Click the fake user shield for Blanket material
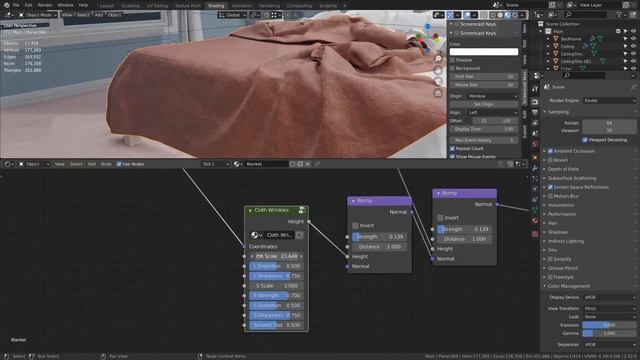 pyautogui.click(x=292, y=164)
